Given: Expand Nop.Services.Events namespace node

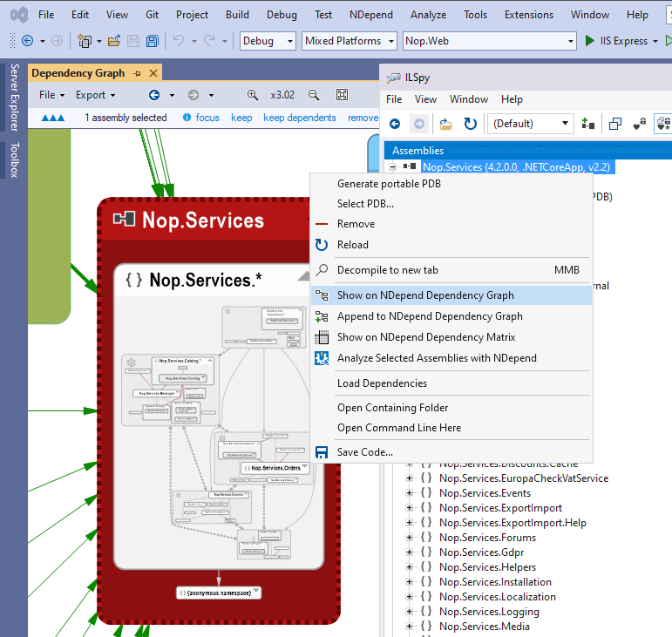Looking at the screenshot, I should click(x=410, y=493).
